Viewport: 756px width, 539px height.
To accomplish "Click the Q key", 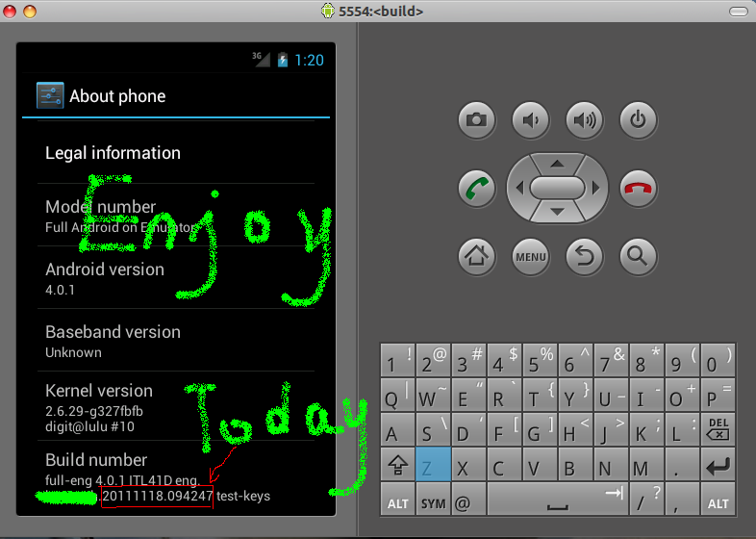I will pos(398,396).
